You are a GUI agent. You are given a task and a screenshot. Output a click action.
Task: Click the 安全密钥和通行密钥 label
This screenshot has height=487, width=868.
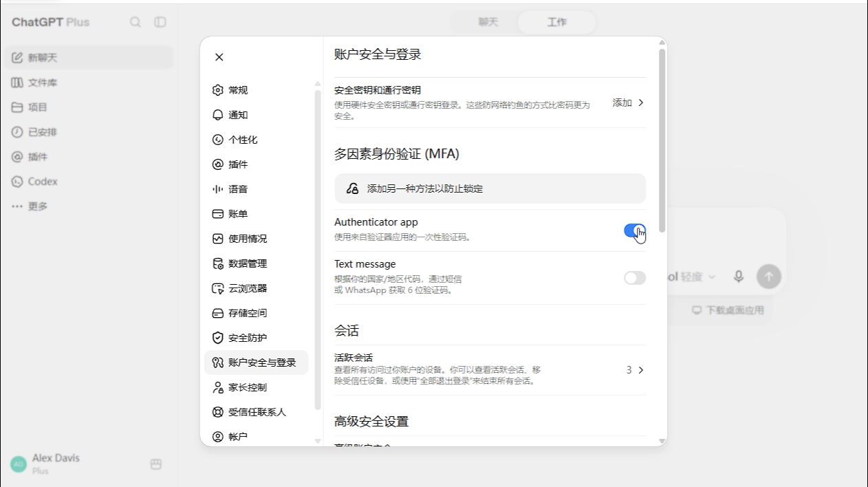[378, 90]
